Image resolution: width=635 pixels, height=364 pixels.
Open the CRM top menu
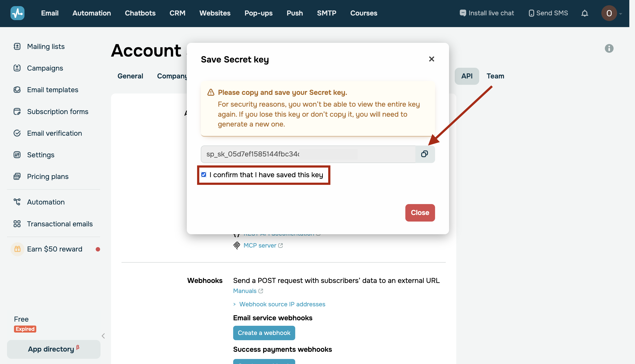click(x=177, y=13)
